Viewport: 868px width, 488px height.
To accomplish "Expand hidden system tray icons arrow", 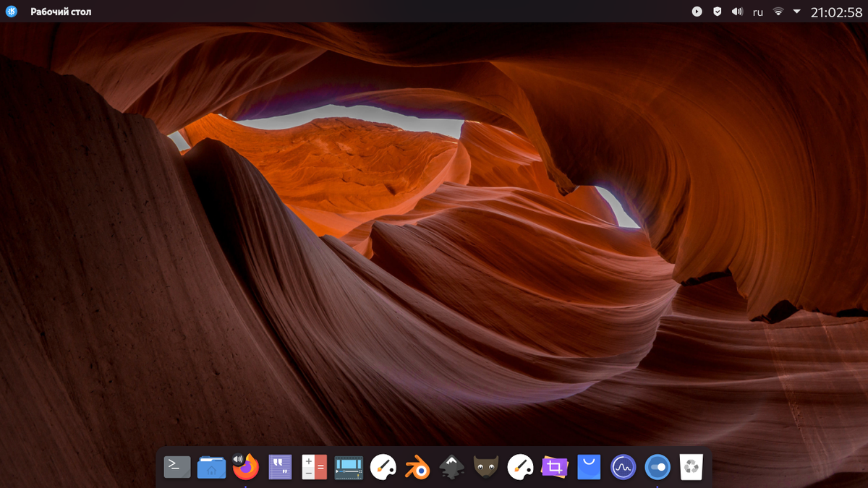I will pyautogui.click(x=797, y=12).
